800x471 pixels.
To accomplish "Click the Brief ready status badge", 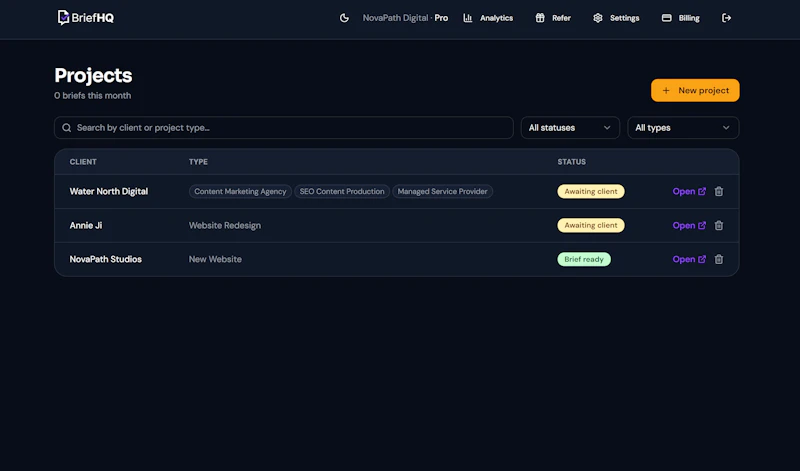I will coord(584,259).
